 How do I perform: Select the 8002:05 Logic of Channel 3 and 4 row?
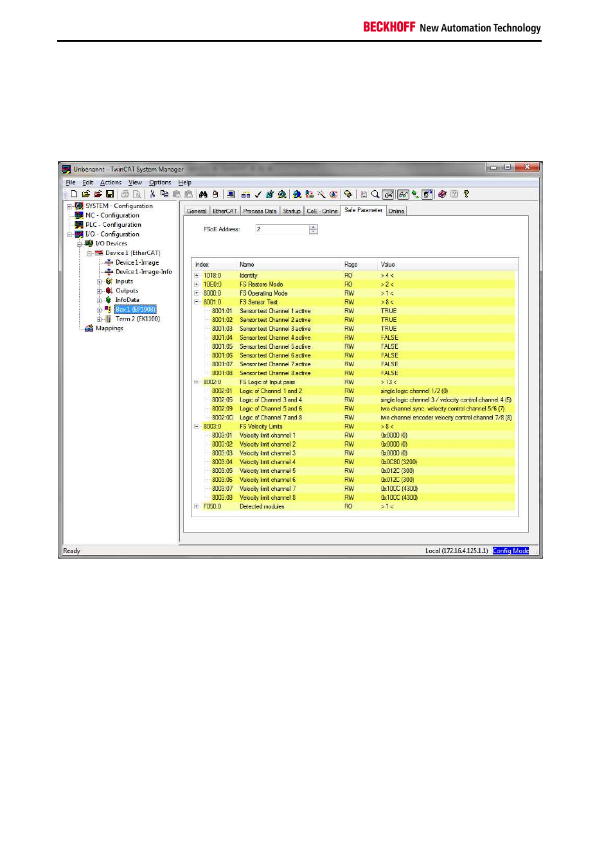[354, 400]
